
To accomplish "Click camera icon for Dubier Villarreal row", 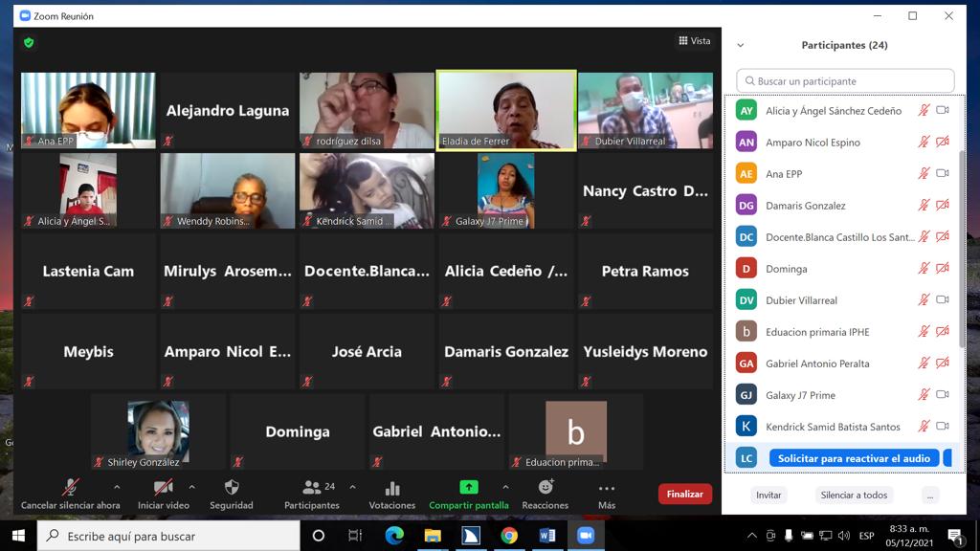I will coord(943,299).
